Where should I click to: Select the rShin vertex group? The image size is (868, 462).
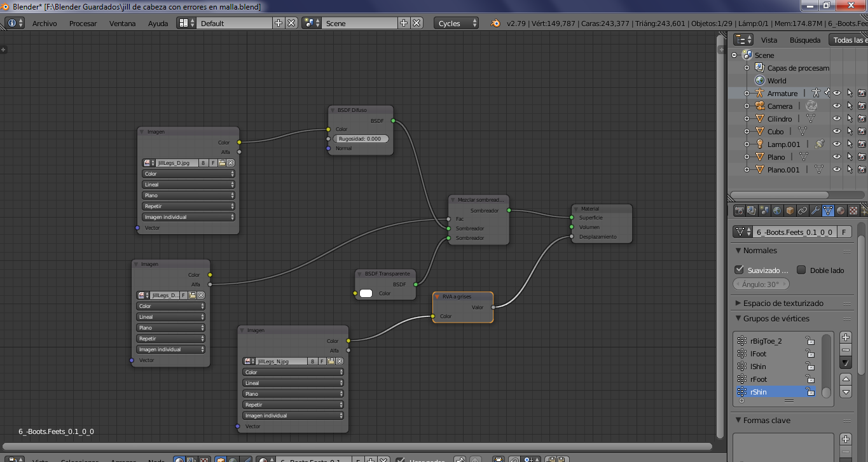[x=776, y=392]
